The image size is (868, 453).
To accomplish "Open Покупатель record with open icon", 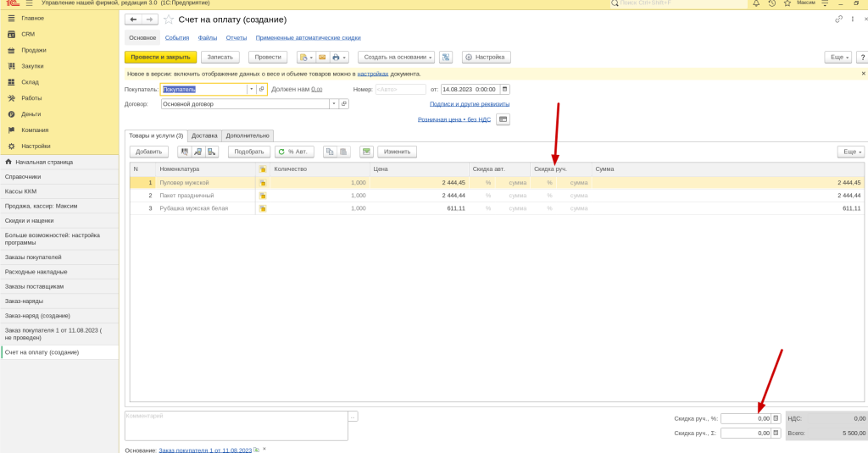I will coord(262,89).
